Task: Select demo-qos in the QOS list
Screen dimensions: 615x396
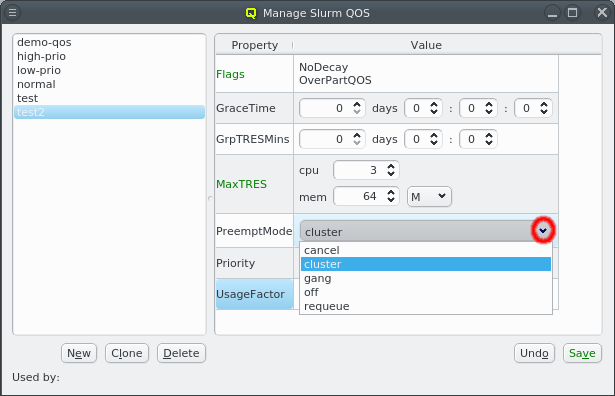Action: [x=109, y=42]
